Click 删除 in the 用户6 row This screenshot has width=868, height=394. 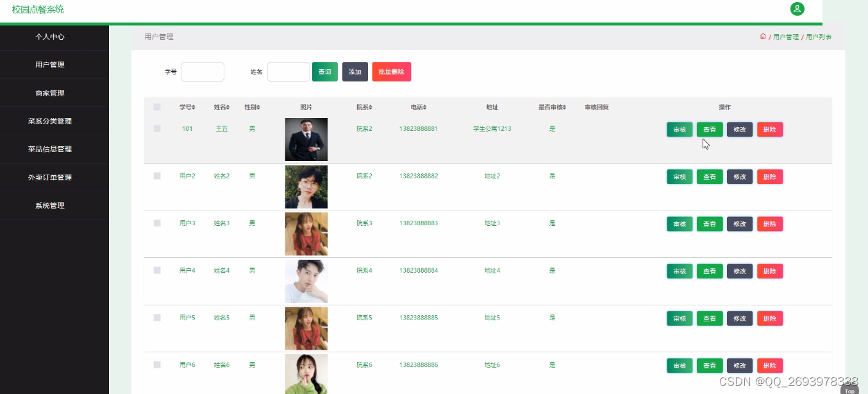pyautogui.click(x=770, y=365)
